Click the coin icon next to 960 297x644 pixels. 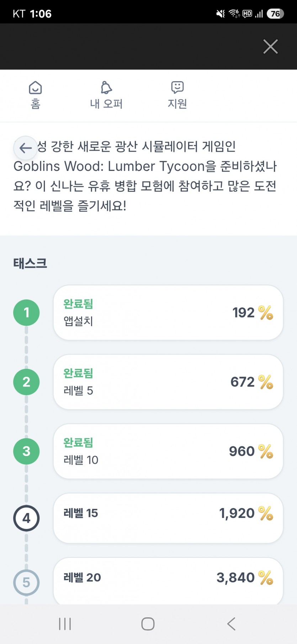266,451
